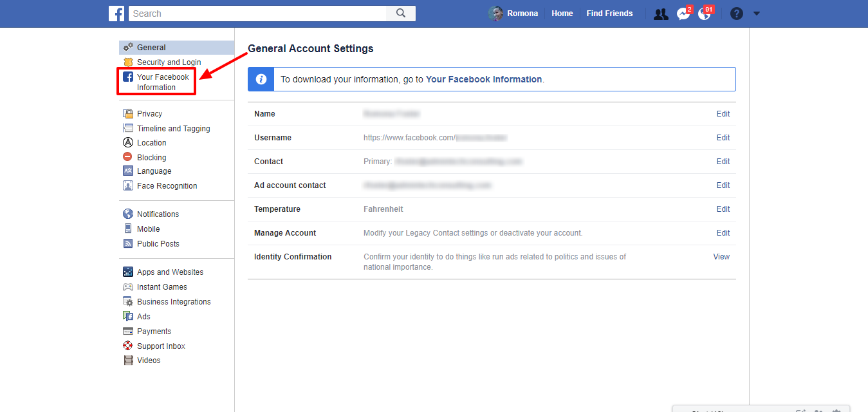Open the notifications globe icon
Screen dimensions: 868x412
coord(705,14)
